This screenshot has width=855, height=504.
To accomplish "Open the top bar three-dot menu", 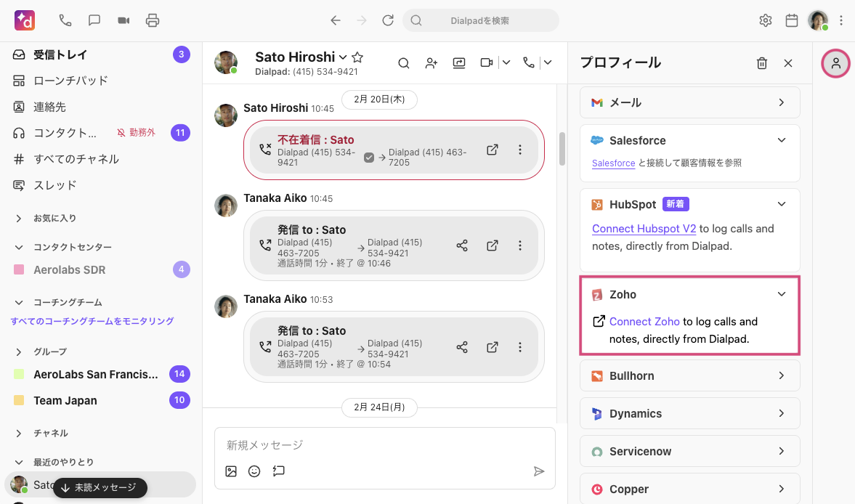I will click(841, 21).
